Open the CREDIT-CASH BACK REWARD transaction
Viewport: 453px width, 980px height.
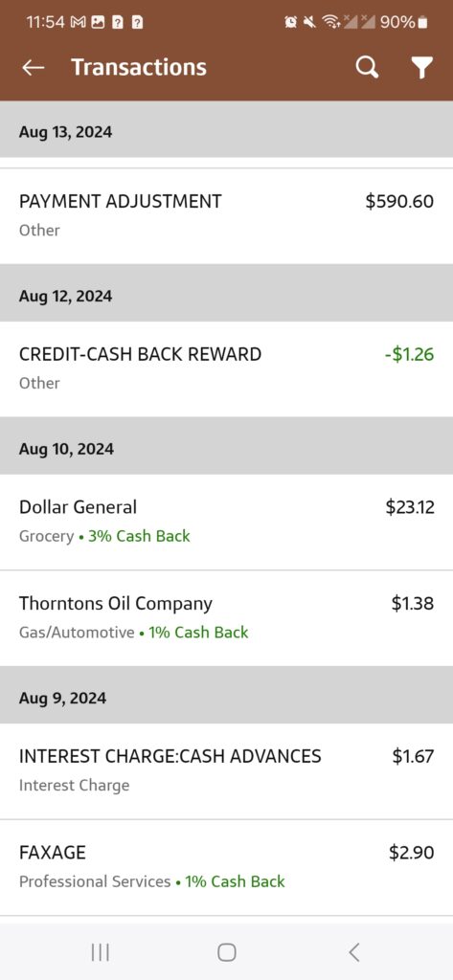click(226, 368)
